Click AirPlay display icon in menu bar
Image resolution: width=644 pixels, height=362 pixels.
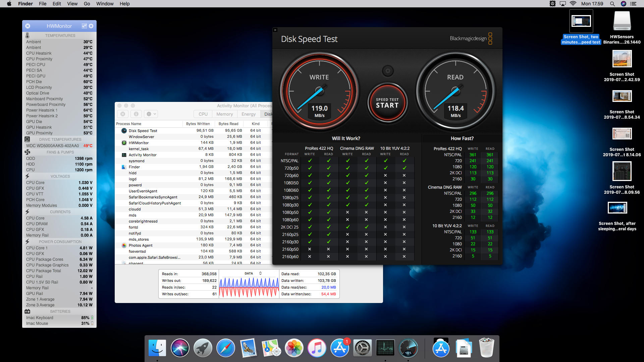click(x=563, y=4)
